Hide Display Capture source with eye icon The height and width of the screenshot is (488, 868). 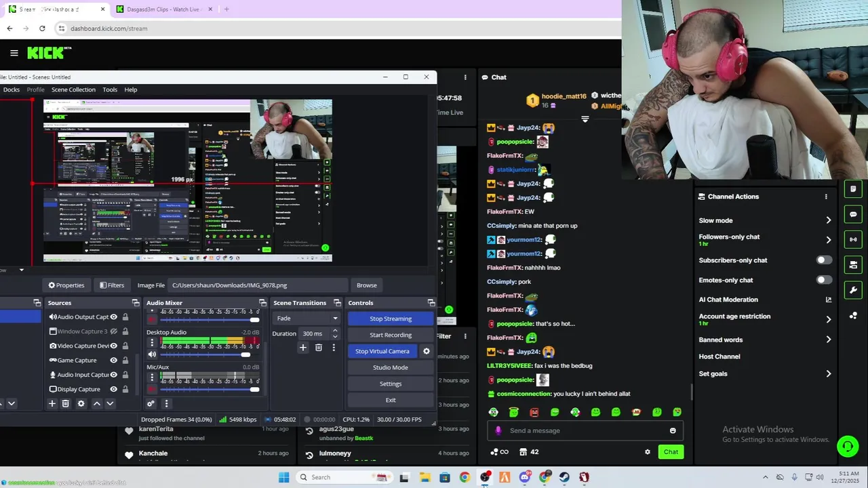tap(114, 389)
